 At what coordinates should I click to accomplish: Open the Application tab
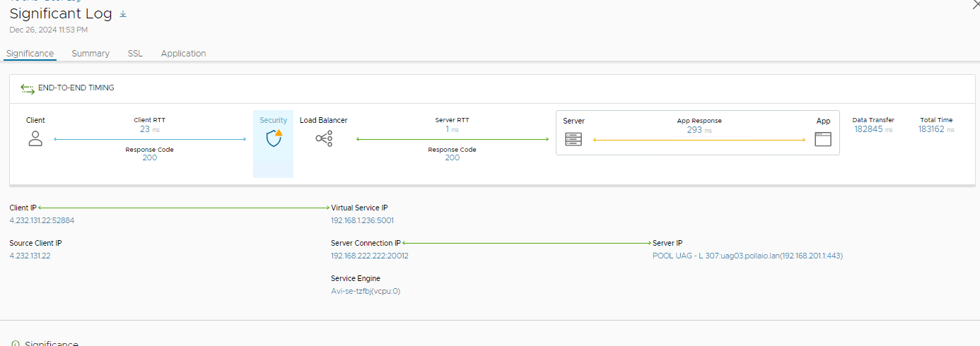coord(183,54)
